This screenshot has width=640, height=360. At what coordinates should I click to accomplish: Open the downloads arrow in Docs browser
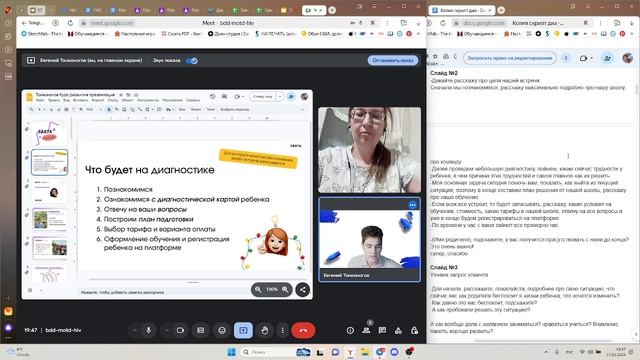[631, 23]
